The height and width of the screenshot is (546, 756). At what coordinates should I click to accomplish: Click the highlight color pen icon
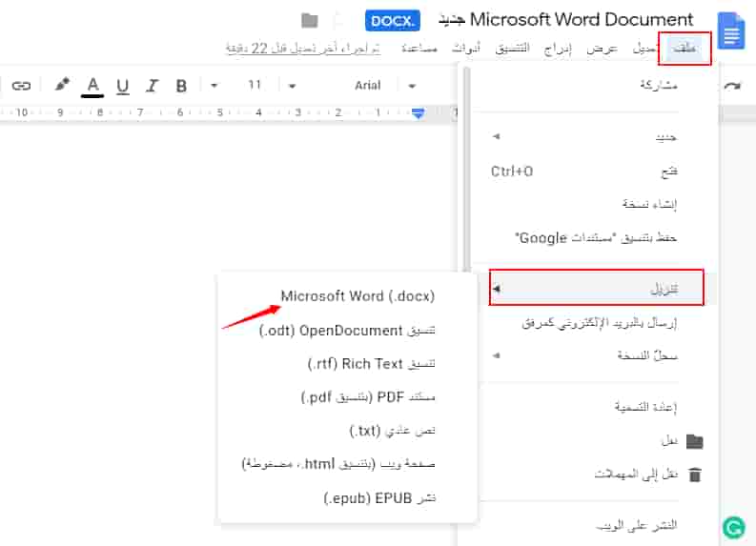pos(61,85)
